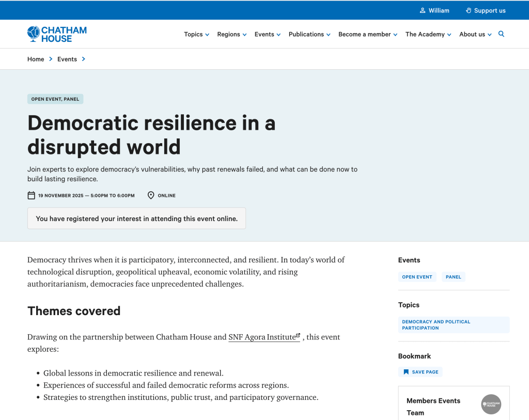
Task: Click the Chatham House logo
Action: [57, 34]
